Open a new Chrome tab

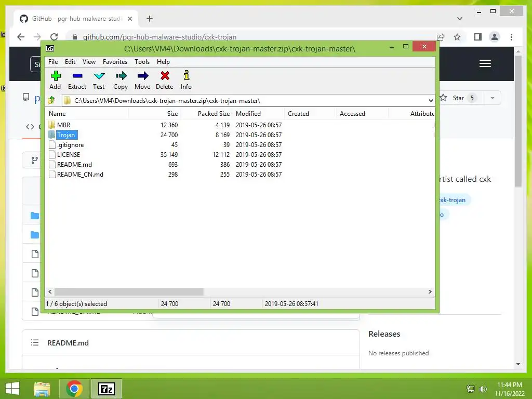coord(149,19)
